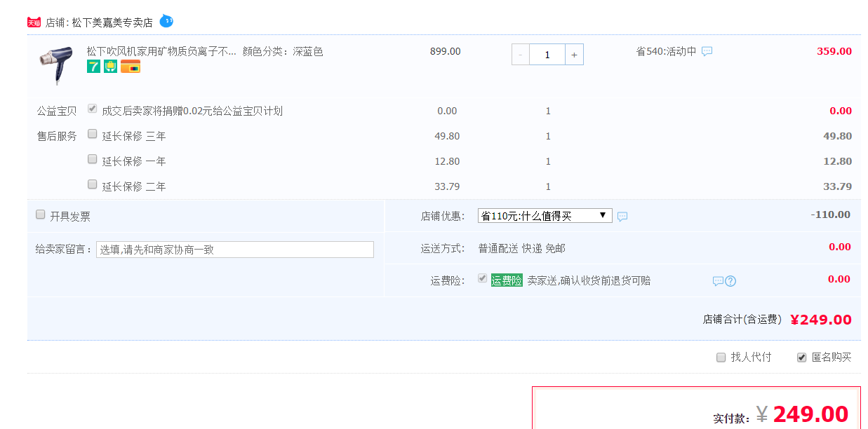Click the 省540:活动中 promotion text
Image resolution: width=868 pixels, height=429 pixels.
(x=666, y=51)
